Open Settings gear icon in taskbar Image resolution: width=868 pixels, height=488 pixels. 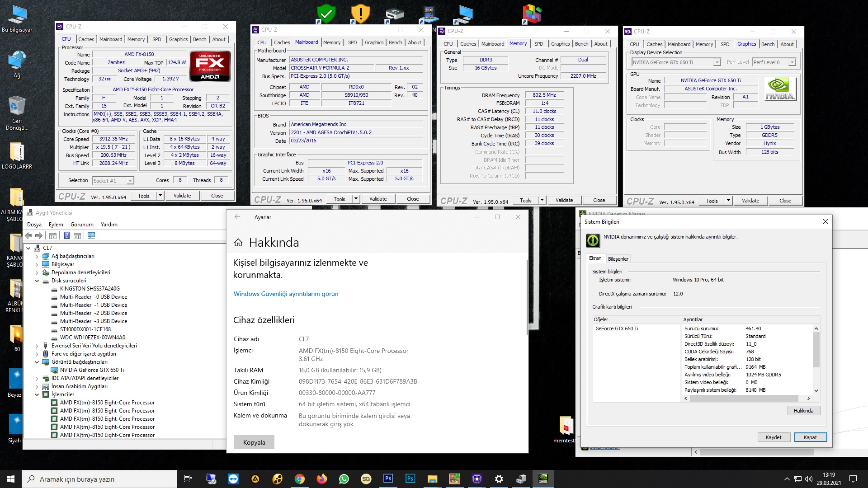499,479
